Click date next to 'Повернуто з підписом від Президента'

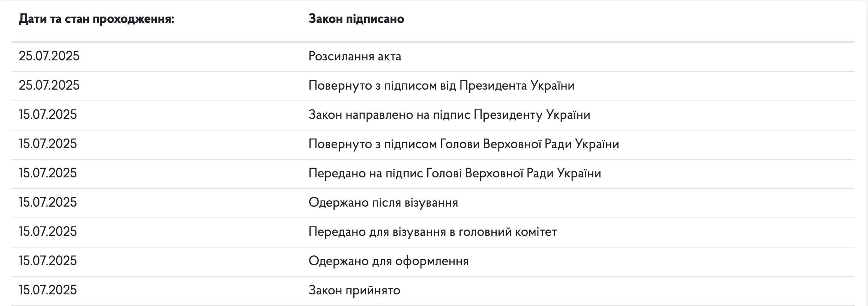tap(49, 85)
